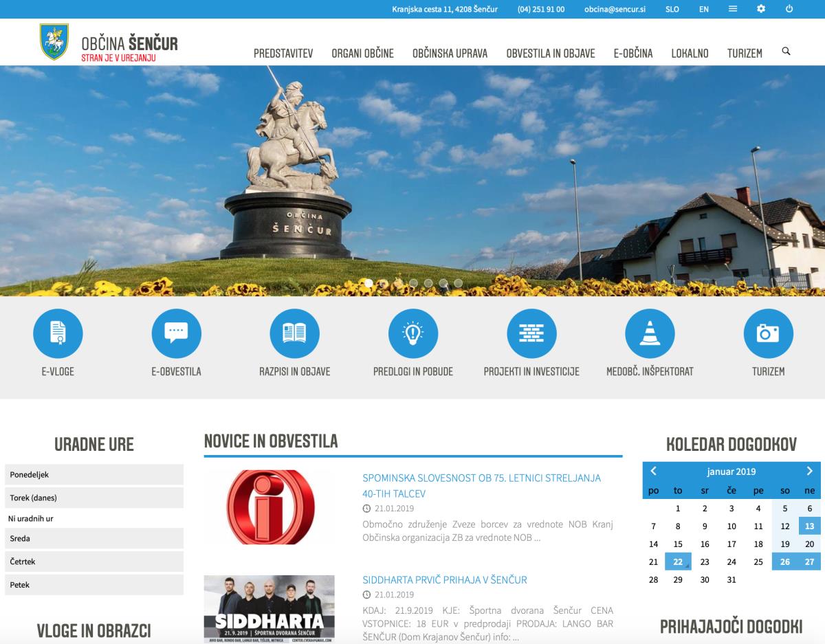Open the Obvestila in objave menu
Image resolution: width=825 pixels, height=644 pixels.
[x=550, y=53]
